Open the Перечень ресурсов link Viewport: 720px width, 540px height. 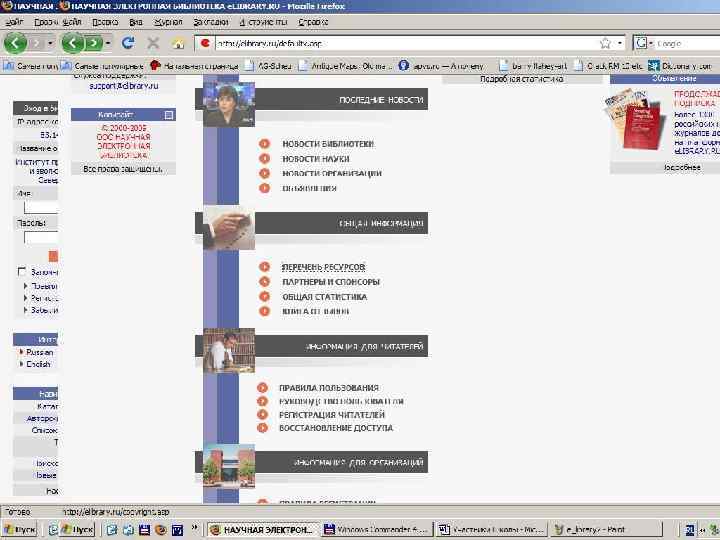click(323, 267)
